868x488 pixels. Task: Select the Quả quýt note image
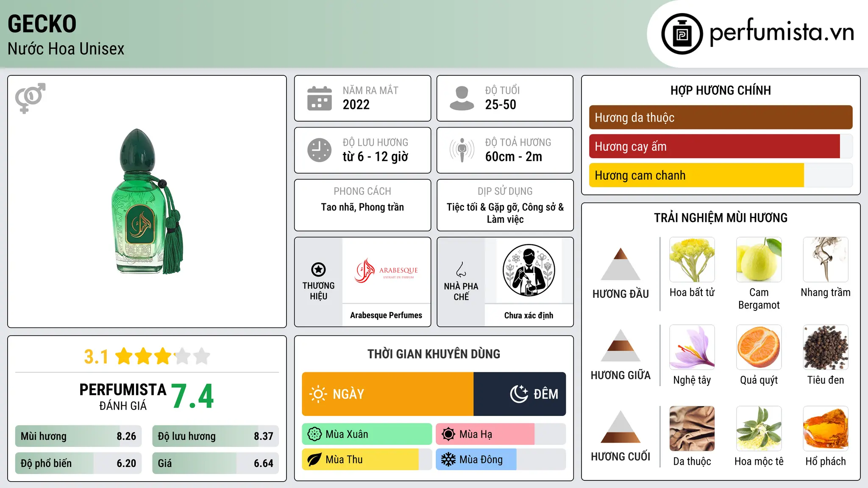[x=759, y=347]
